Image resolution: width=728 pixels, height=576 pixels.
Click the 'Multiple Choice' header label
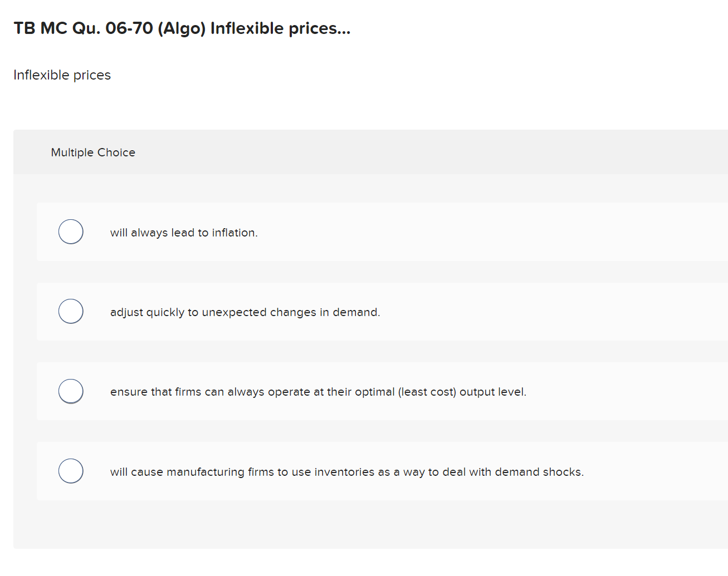(93, 152)
